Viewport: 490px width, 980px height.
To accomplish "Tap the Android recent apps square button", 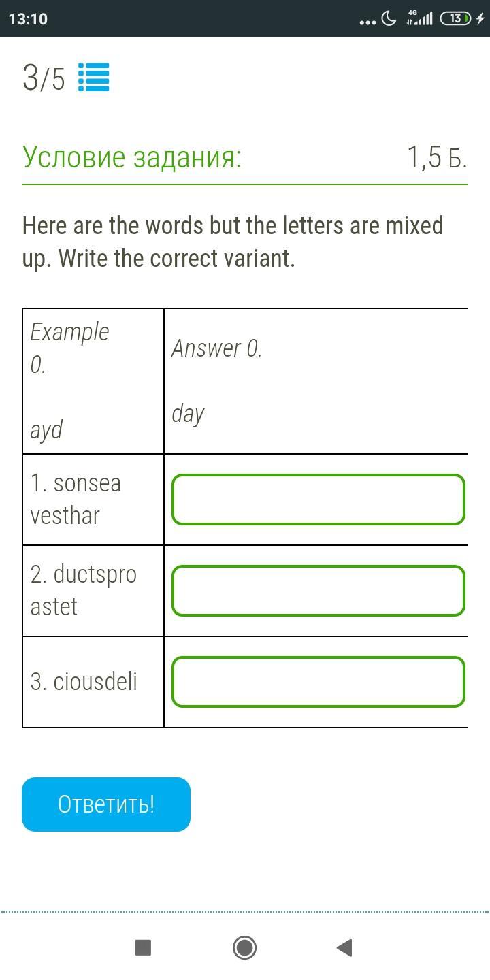I will (143, 947).
